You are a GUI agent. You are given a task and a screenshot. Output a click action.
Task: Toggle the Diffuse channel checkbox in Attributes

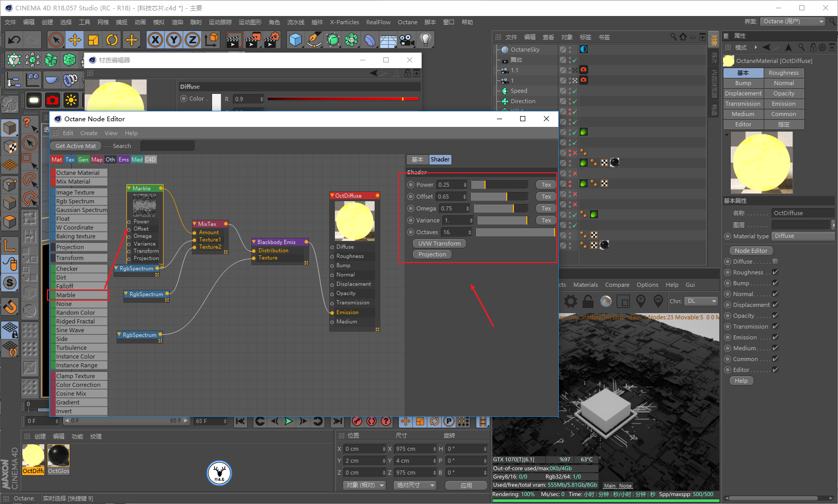pos(775,262)
